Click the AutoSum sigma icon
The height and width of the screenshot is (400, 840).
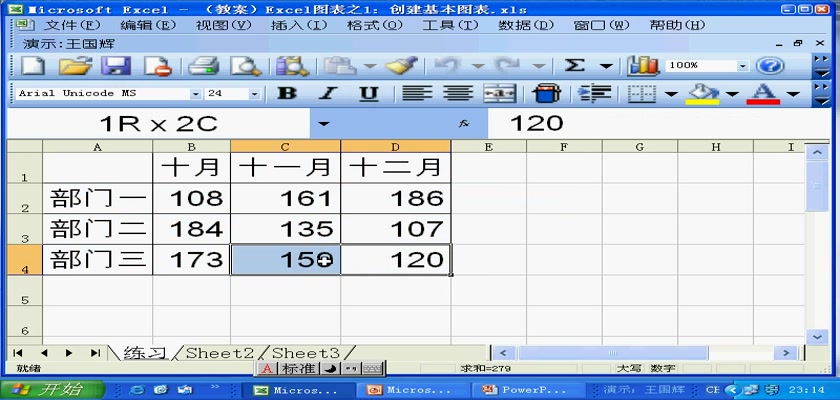[575, 66]
